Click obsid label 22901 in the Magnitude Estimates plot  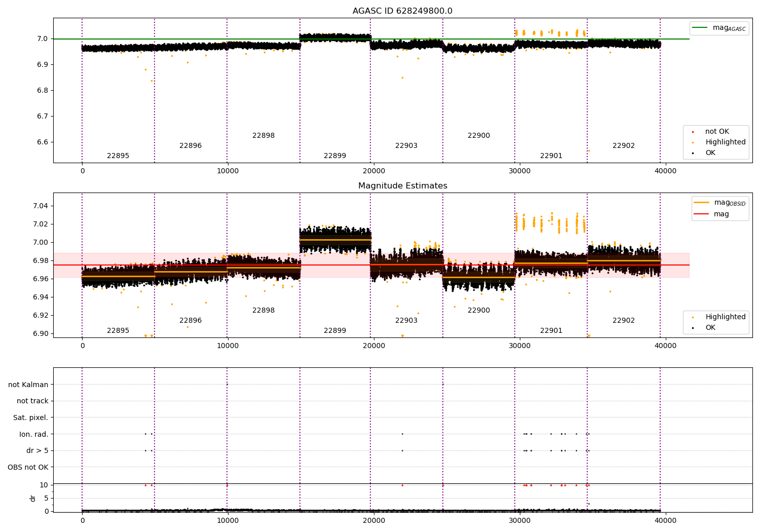click(551, 331)
